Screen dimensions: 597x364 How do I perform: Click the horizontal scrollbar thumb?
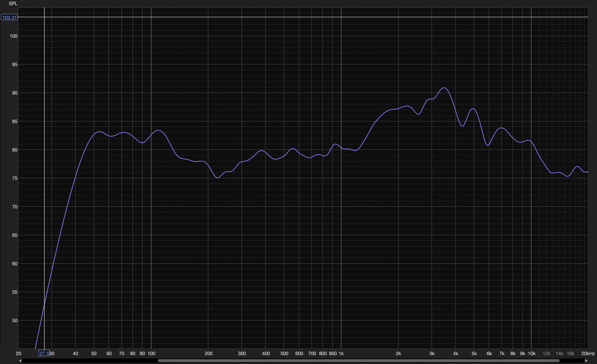click(x=358, y=361)
